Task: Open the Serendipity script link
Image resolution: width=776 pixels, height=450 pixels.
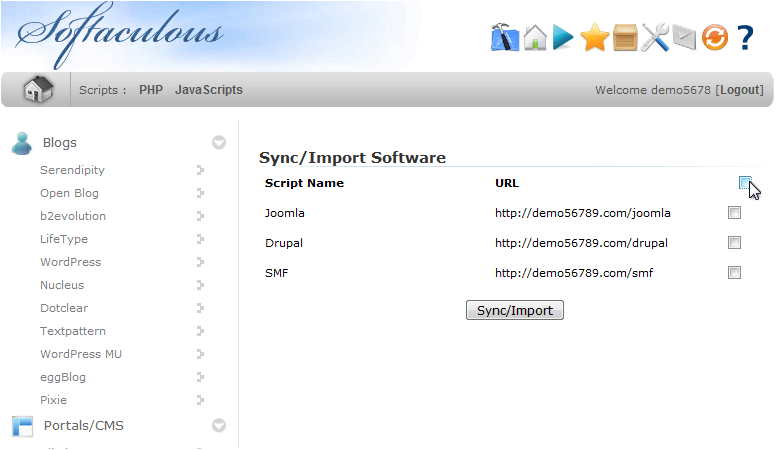Action: click(72, 170)
